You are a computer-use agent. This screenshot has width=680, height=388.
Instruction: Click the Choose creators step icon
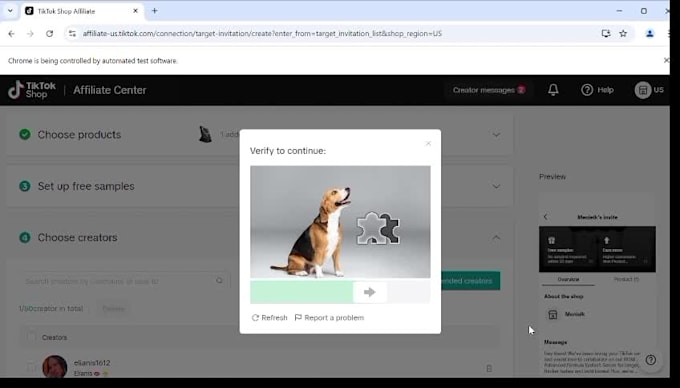click(x=25, y=238)
